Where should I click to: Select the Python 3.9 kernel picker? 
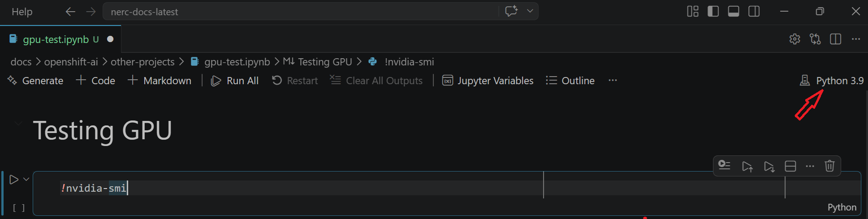pos(832,81)
